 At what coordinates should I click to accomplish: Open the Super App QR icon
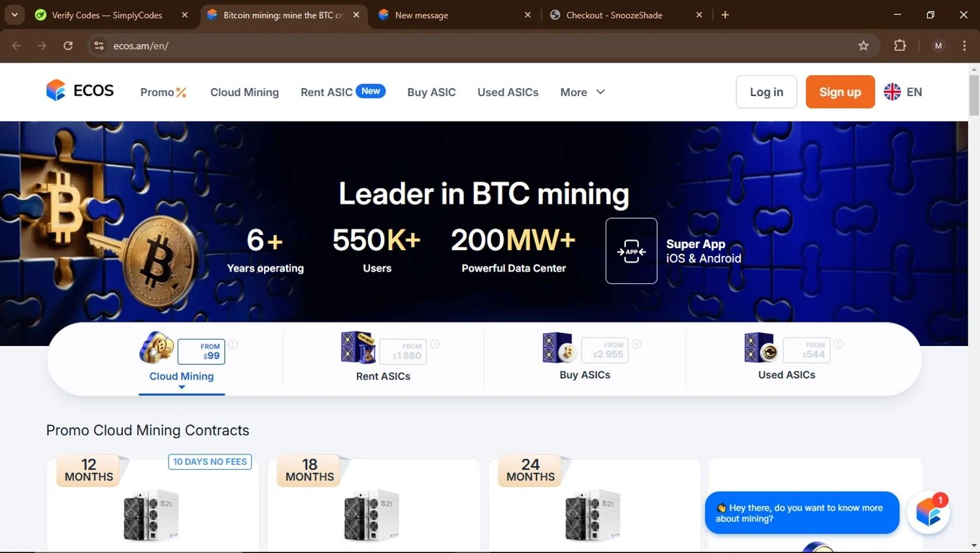[x=631, y=251]
